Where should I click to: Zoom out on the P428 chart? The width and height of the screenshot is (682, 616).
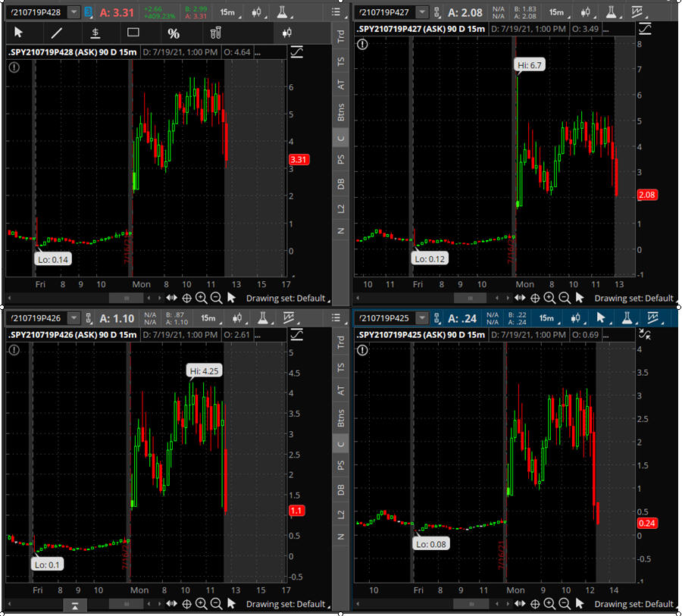(216, 298)
